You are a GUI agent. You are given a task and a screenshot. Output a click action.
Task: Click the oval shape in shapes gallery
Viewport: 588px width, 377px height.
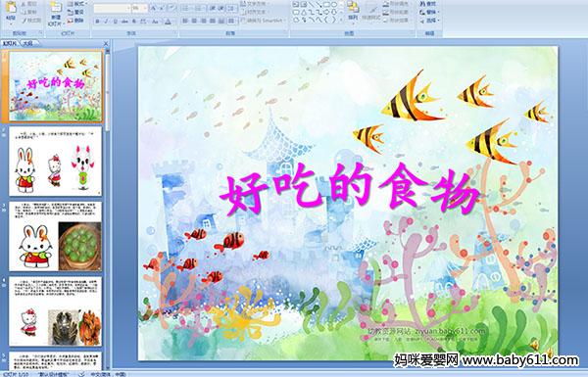click(334, 5)
